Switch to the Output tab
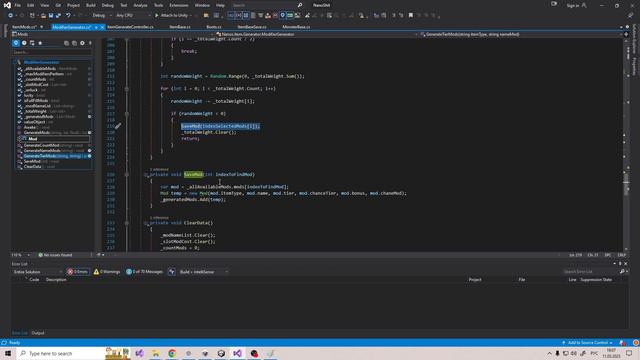This screenshot has width=640, height=360. [x=38, y=333]
